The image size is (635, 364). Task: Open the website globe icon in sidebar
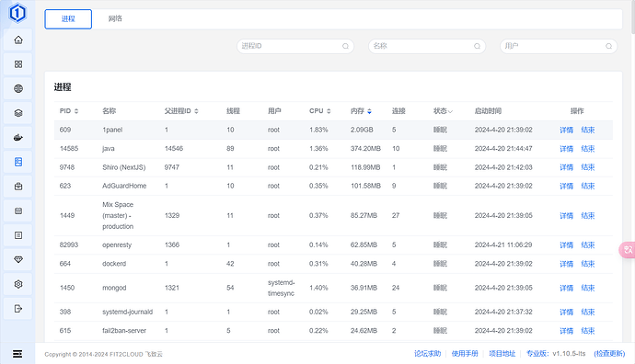(x=18, y=88)
